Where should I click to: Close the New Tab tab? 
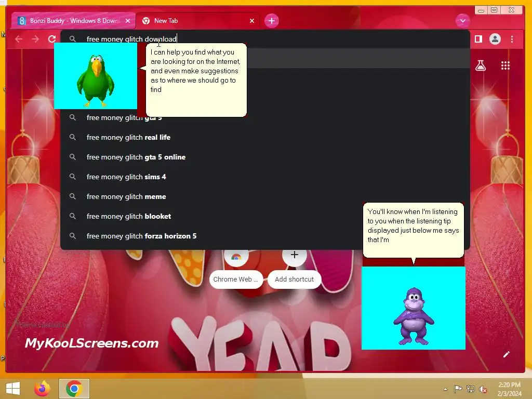pos(252,21)
